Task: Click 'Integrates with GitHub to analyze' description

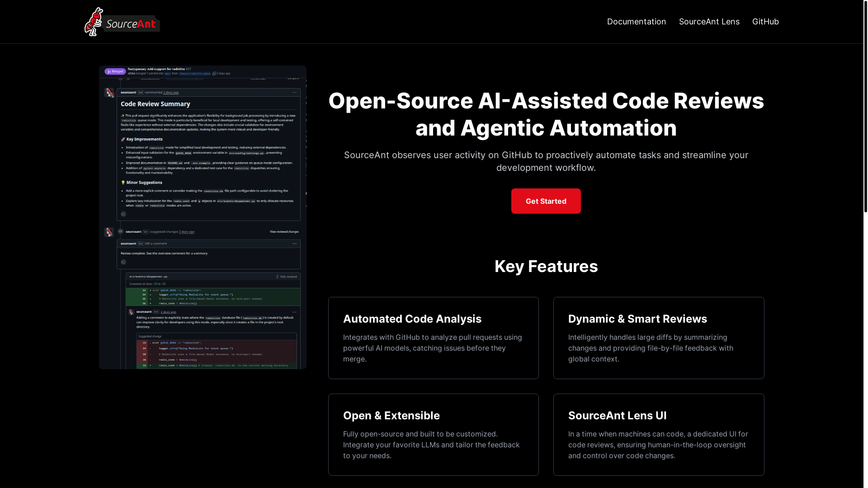Action: click(x=433, y=348)
